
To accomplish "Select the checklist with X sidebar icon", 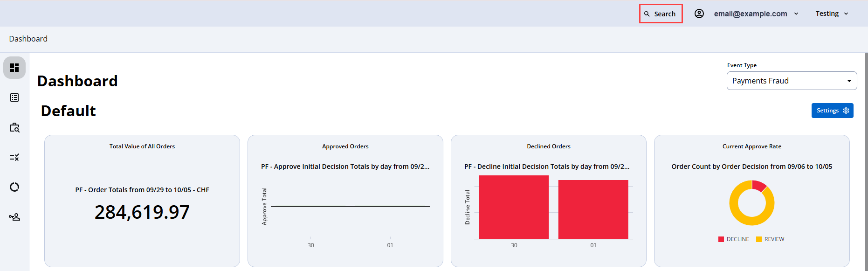I will (14, 157).
